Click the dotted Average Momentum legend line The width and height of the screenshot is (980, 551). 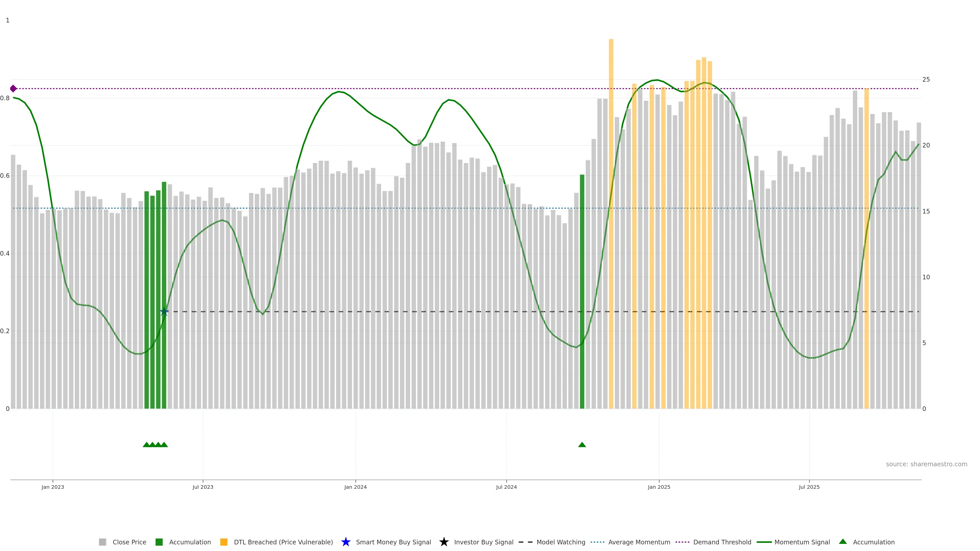(x=597, y=542)
